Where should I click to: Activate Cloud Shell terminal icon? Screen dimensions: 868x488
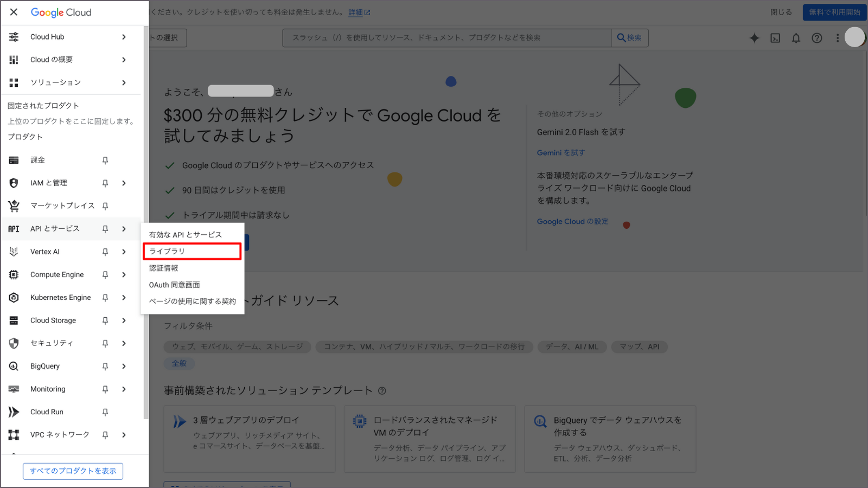click(775, 37)
